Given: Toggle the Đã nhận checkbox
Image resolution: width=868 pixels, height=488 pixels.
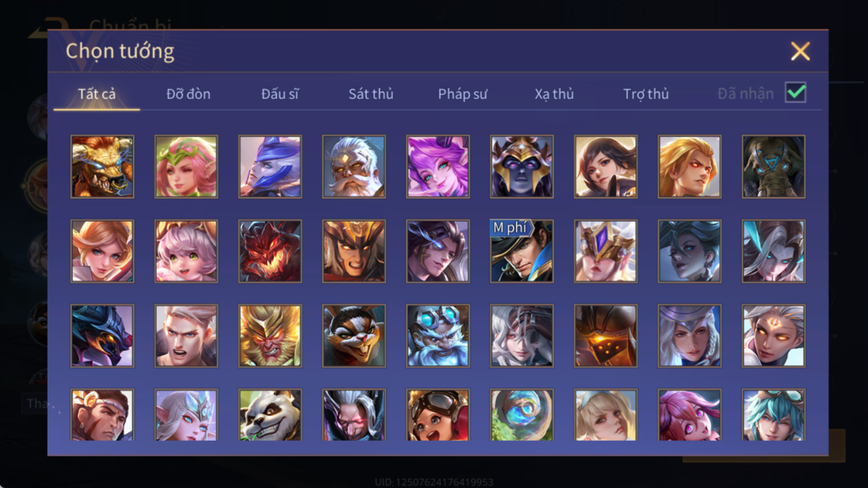Looking at the screenshot, I should pyautogui.click(x=796, y=93).
